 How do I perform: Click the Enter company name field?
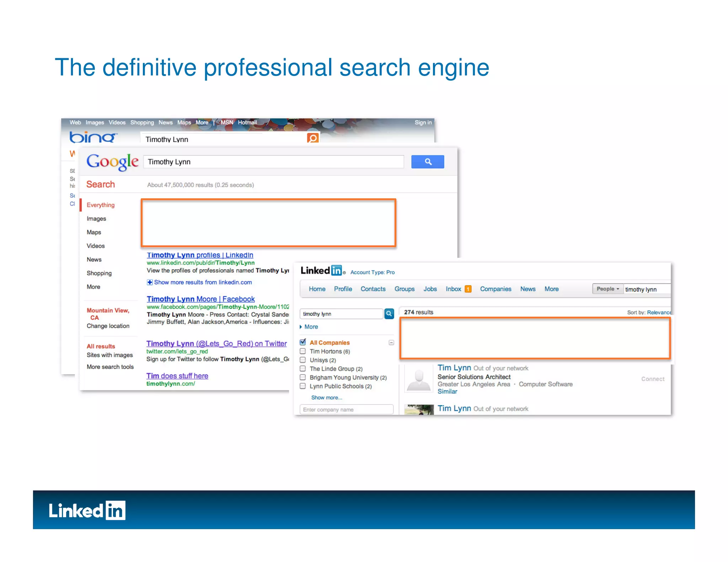tap(347, 410)
